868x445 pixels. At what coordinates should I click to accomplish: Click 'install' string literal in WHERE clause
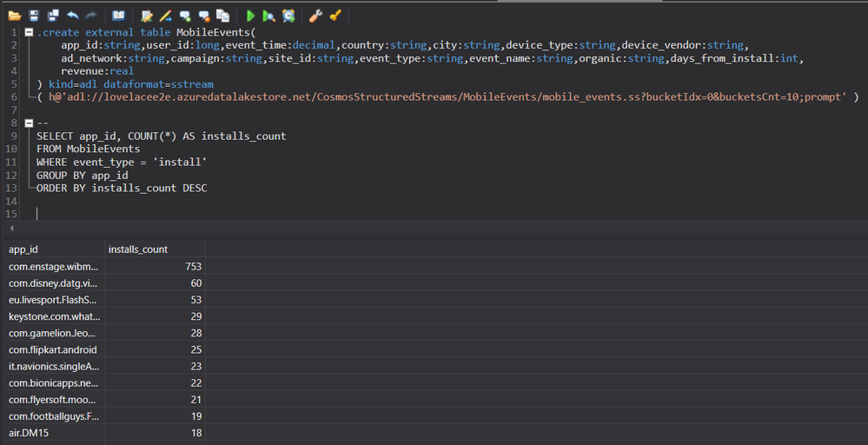[x=179, y=162]
